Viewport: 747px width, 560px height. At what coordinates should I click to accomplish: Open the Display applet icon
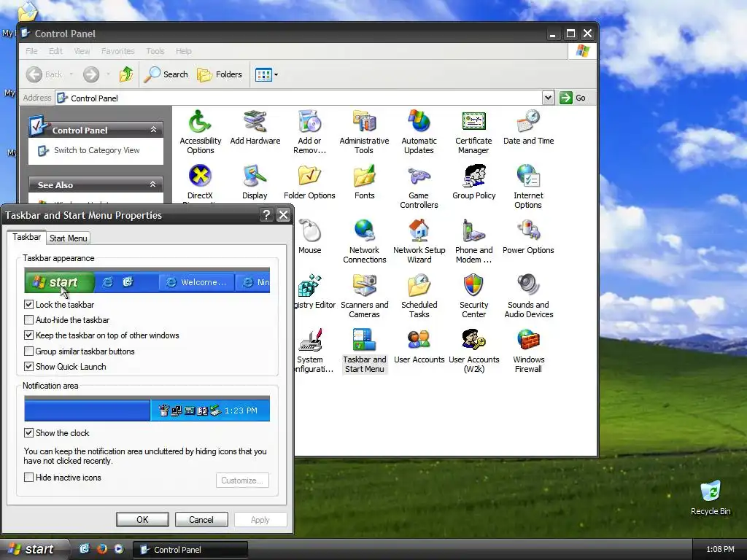[255, 182]
